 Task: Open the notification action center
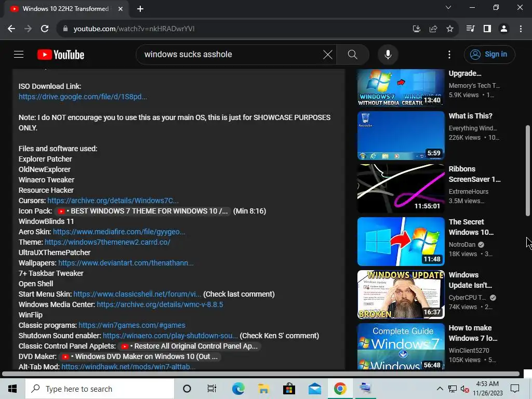click(x=515, y=389)
